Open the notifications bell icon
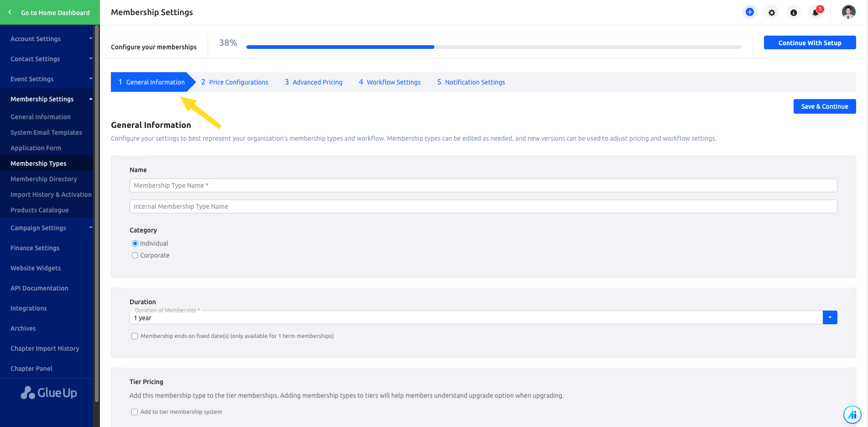 816,12
